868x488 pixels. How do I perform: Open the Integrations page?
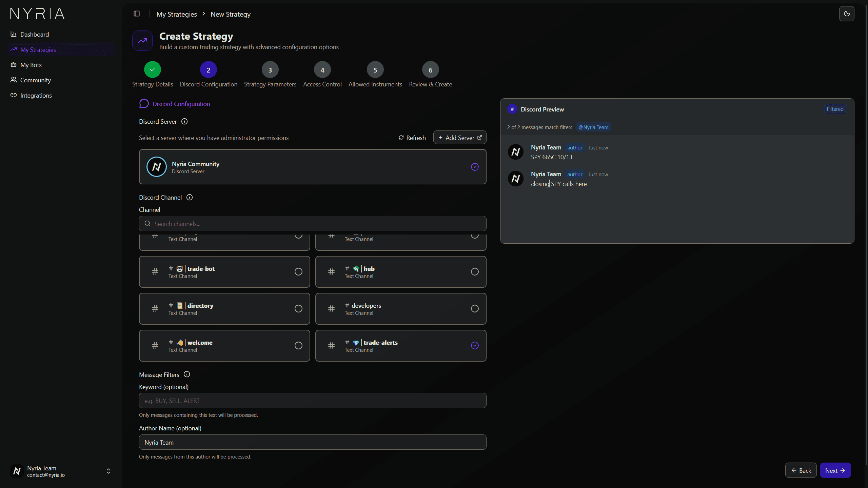click(x=36, y=95)
